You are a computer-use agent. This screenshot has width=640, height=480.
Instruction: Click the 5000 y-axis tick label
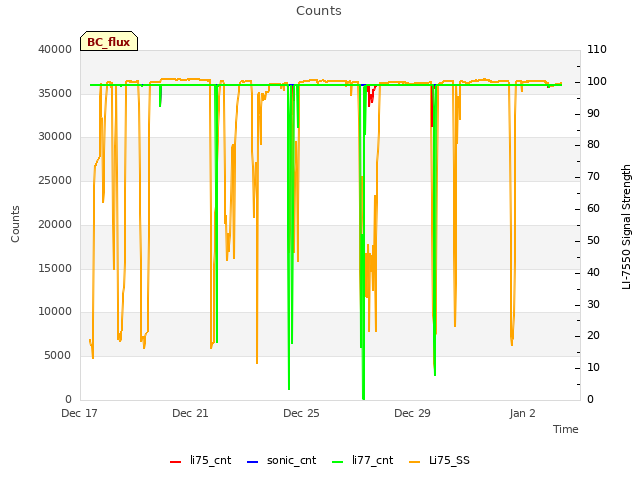[x=58, y=356]
